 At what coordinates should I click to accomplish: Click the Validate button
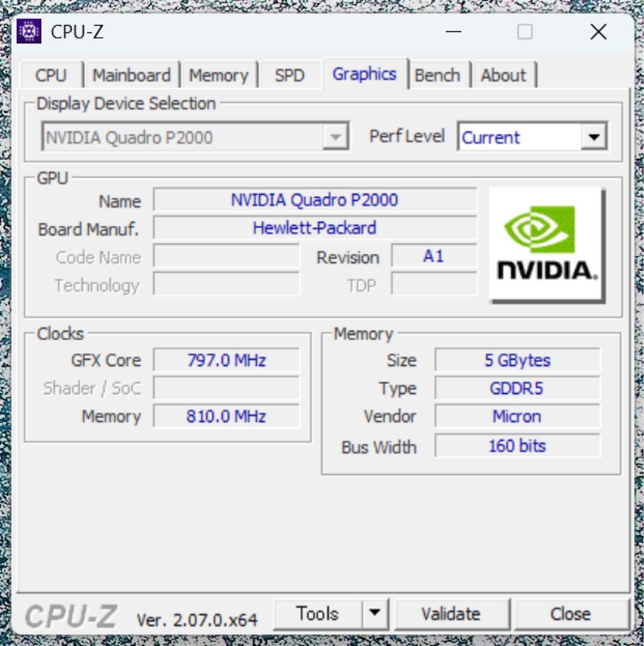pos(451,613)
